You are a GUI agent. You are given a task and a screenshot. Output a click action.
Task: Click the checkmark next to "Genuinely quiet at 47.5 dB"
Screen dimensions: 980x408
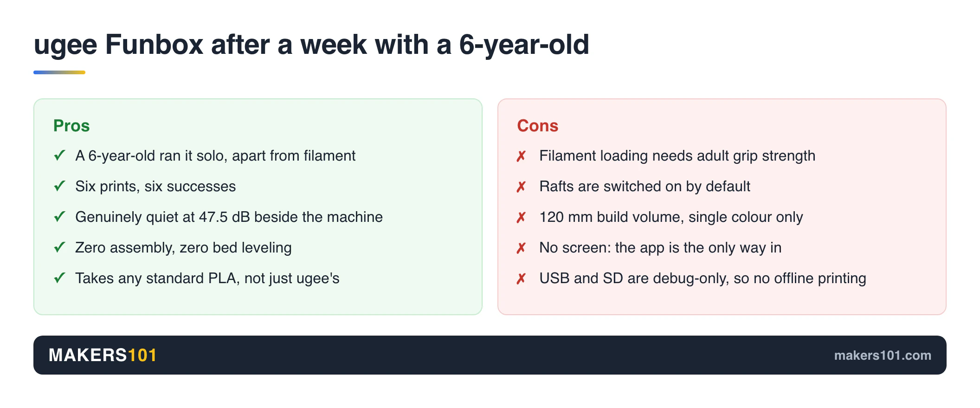pos(59,217)
